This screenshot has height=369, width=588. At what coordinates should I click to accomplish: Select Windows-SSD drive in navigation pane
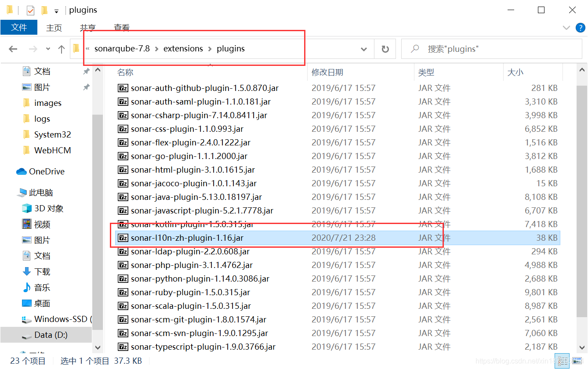click(x=63, y=319)
